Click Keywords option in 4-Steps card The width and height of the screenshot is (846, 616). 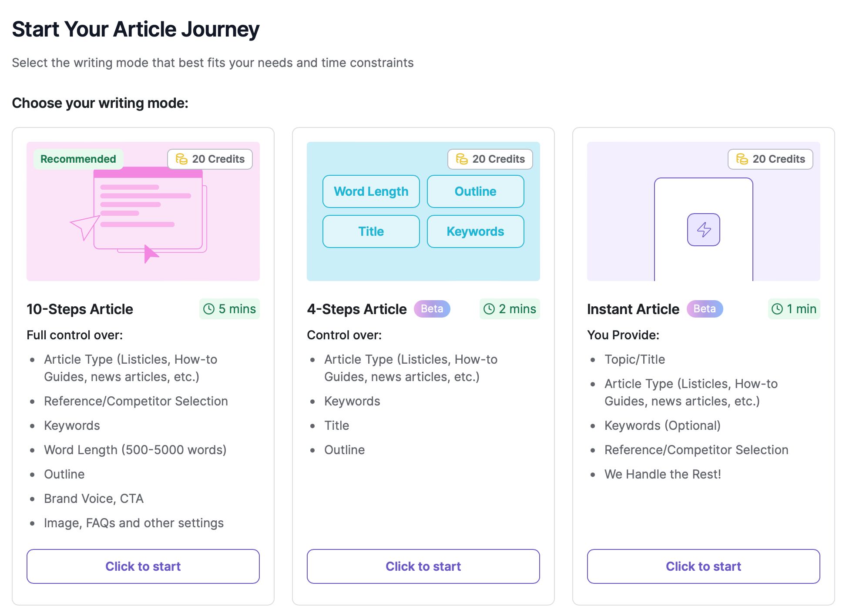(475, 232)
